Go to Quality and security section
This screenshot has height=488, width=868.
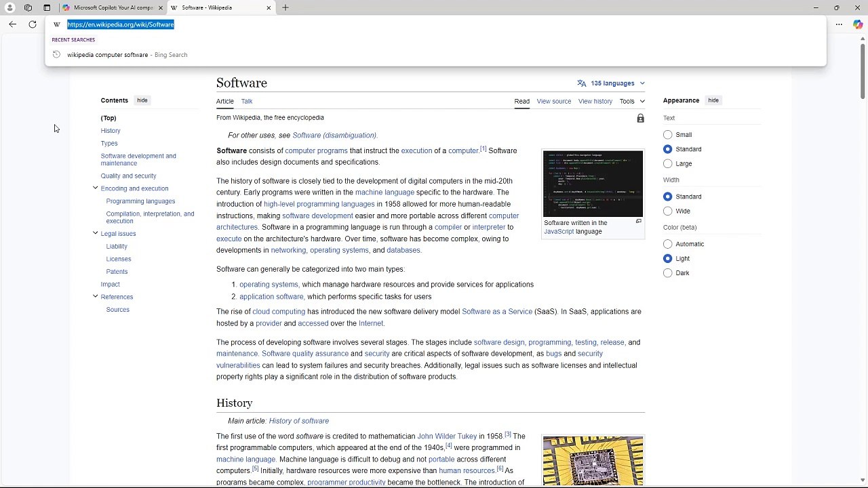[128, 176]
